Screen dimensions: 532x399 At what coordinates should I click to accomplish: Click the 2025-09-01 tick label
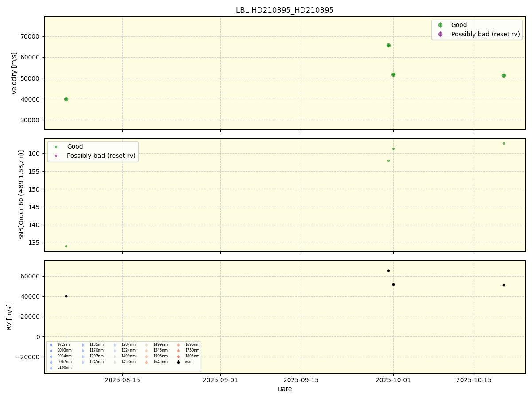220,380
